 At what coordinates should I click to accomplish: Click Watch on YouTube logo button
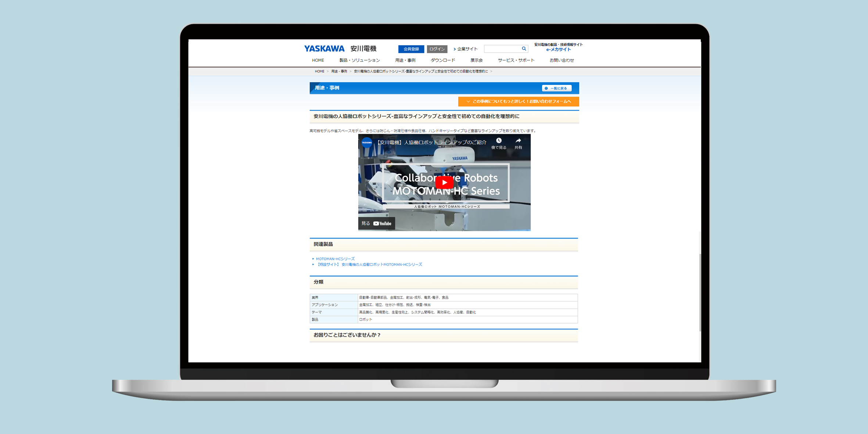coord(377,223)
